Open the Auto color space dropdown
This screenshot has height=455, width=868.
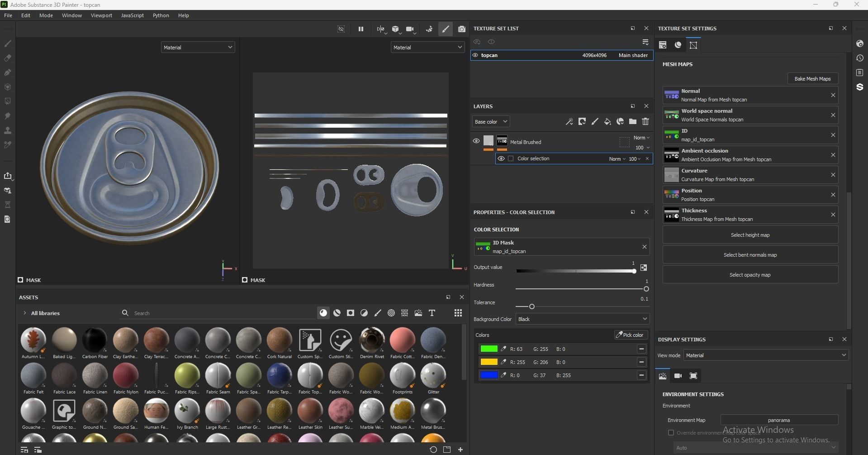point(755,448)
